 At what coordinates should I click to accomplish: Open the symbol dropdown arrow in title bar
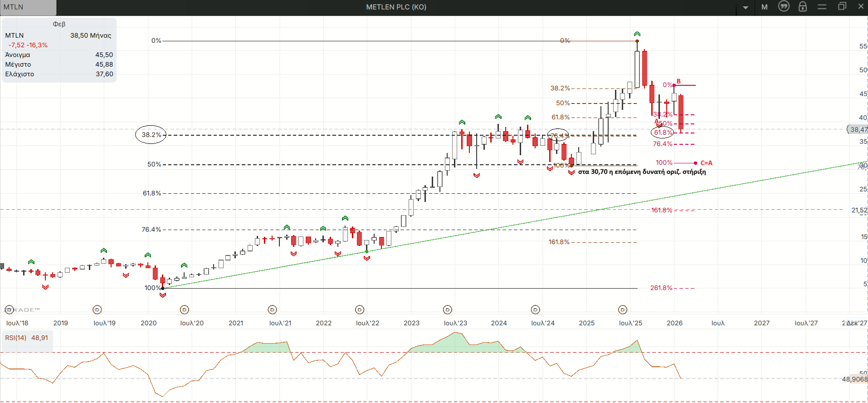pyautogui.click(x=746, y=7)
